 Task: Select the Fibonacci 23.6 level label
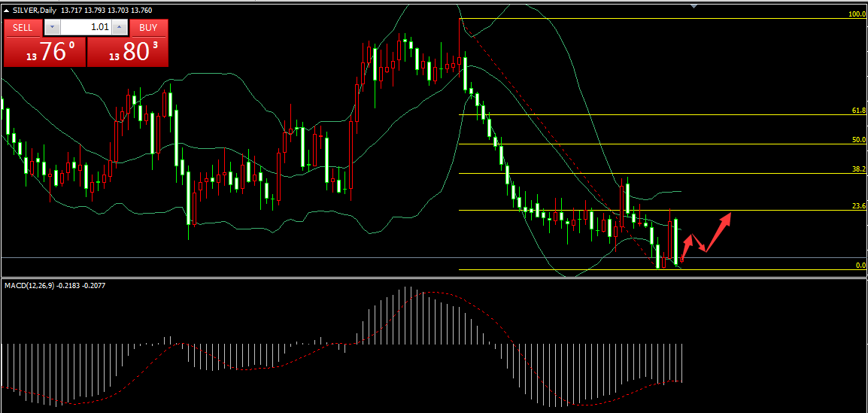tap(858, 206)
